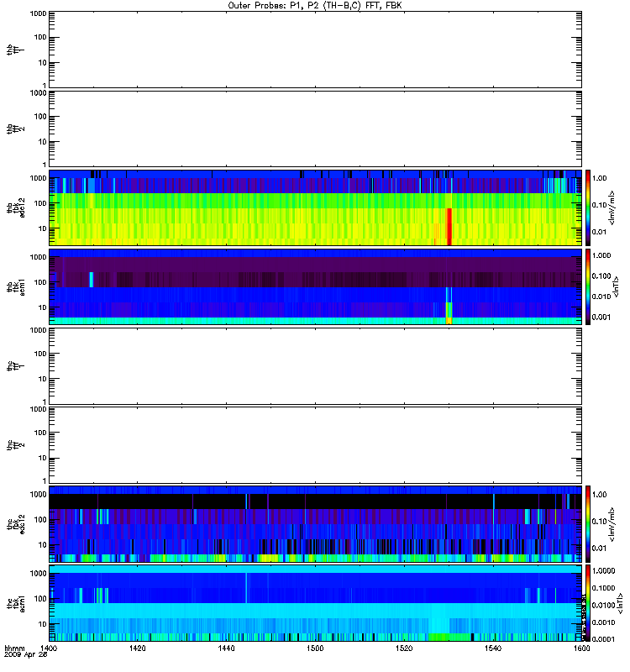Image resolution: width=630 pixels, height=672 pixels.
Task: Click inside the empty thc ff 1 panel
Action: (315, 366)
